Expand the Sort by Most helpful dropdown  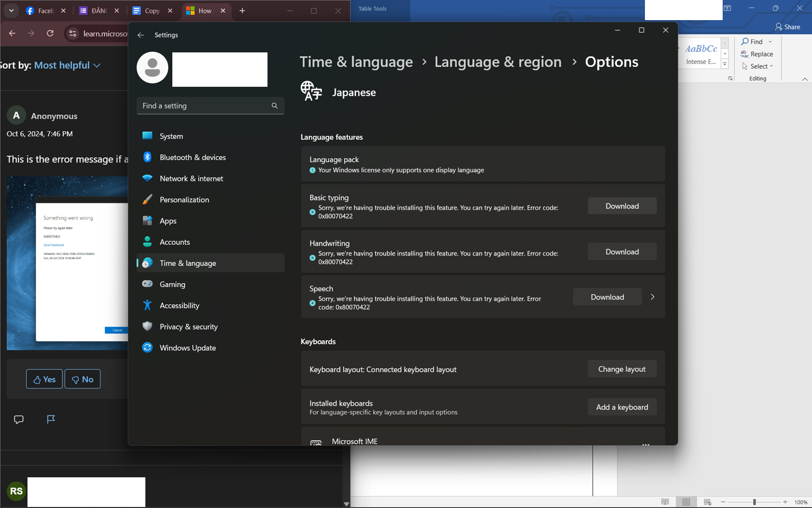point(67,65)
